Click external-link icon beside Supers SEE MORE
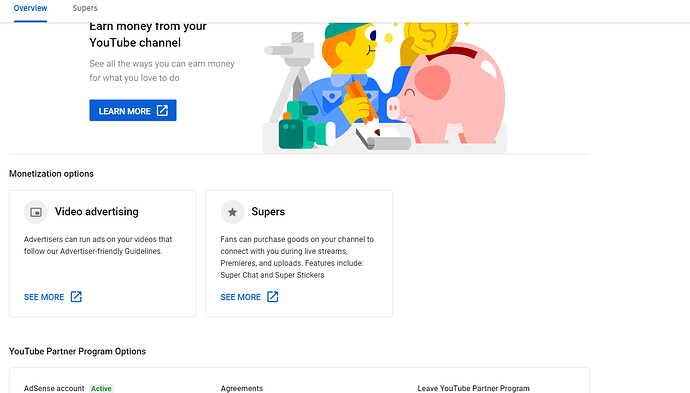 [x=273, y=297]
